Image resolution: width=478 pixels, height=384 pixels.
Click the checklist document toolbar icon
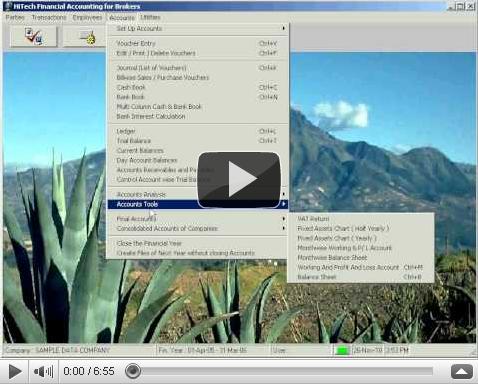click(x=33, y=36)
